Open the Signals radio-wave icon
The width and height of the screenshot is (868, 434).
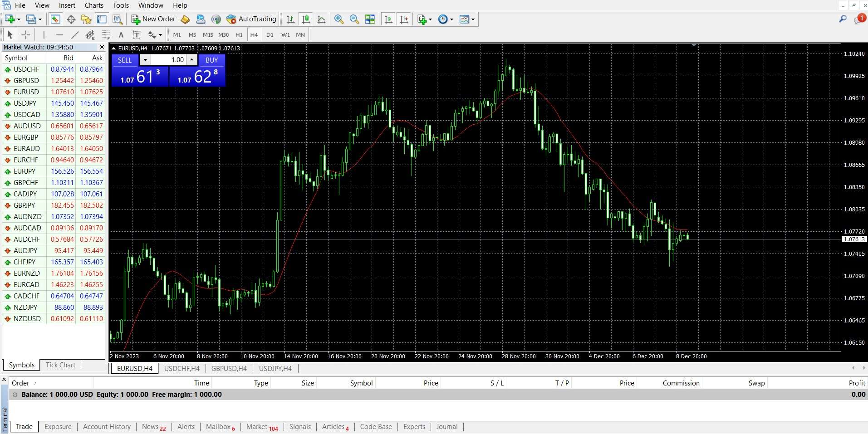216,19
